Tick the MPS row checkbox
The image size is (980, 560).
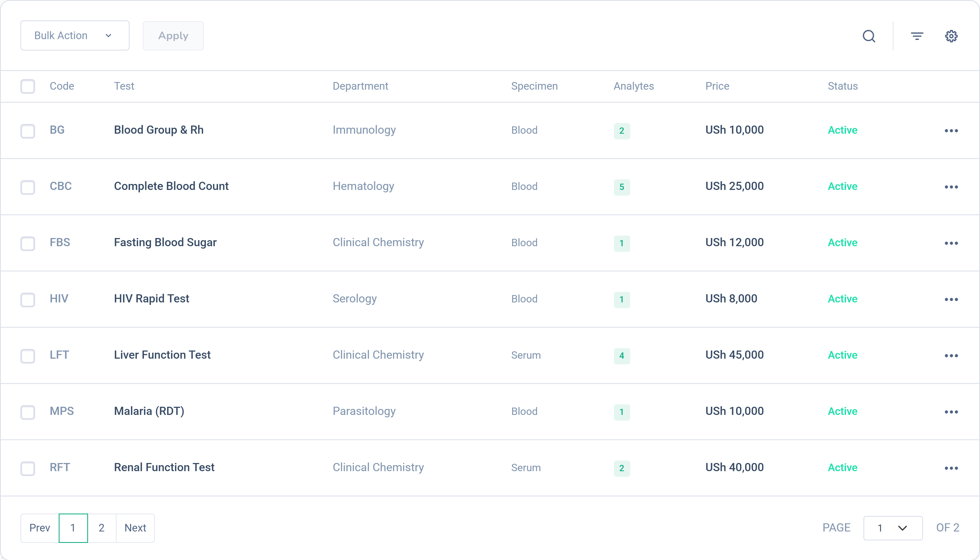click(28, 412)
